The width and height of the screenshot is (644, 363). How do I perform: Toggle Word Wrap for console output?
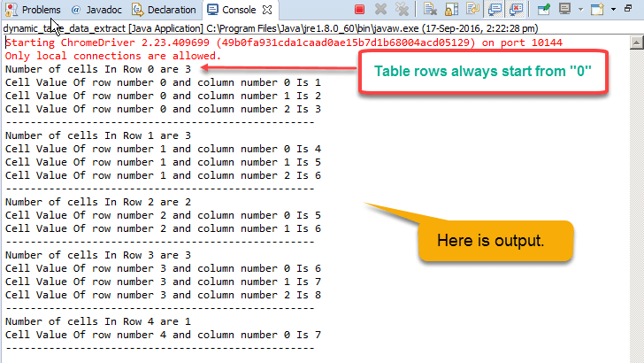tap(473, 10)
